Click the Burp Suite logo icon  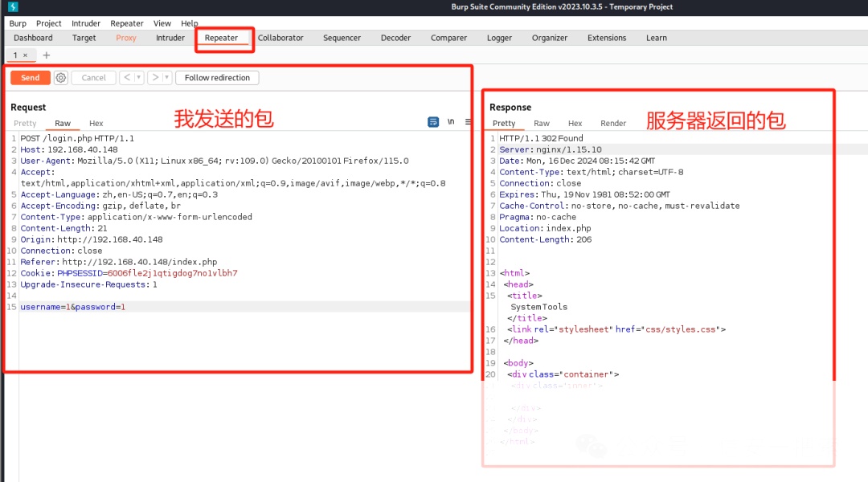tap(13, 6)
